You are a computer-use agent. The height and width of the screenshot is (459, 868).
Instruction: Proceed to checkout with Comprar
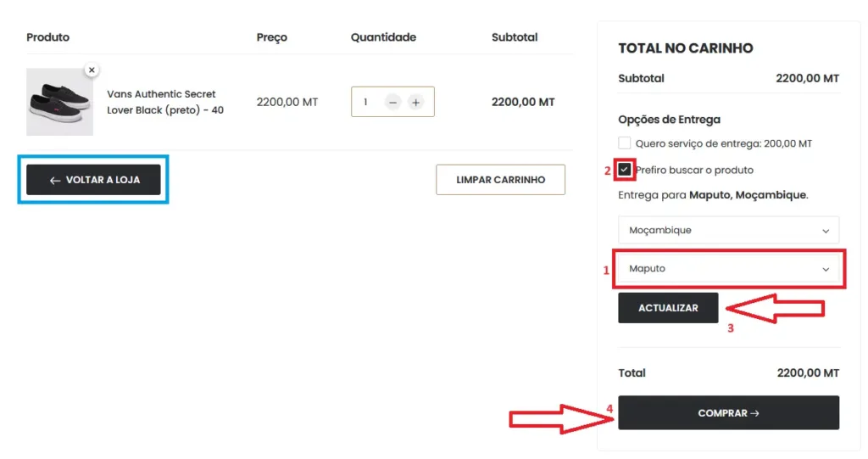(x=727, y=413)
